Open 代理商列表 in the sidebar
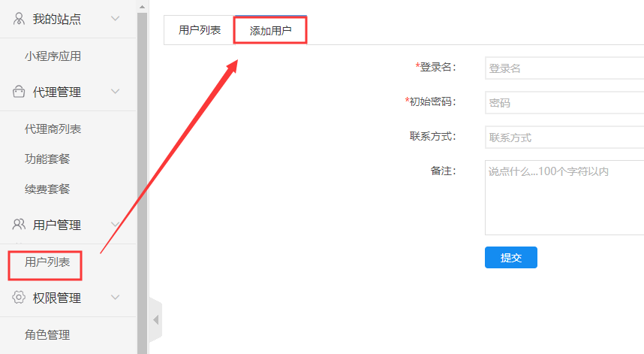The image size is (644, 354). pyautogui.click(x=53, y=129)
